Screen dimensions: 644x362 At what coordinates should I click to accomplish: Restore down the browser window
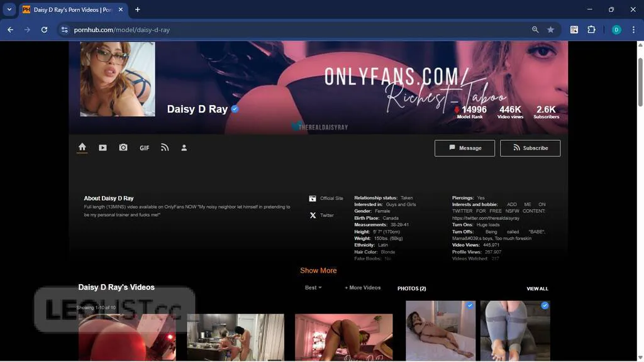pos(611,9)
